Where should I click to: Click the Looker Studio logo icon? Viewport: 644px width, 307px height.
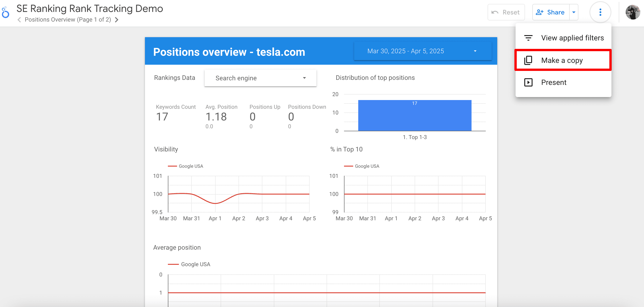click(x=5, y=13)
